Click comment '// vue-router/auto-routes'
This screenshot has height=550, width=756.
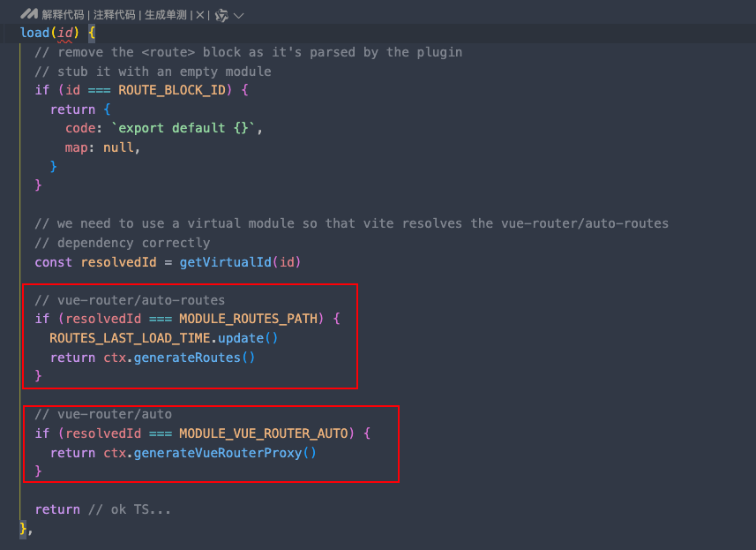click(x=130, y=300)
